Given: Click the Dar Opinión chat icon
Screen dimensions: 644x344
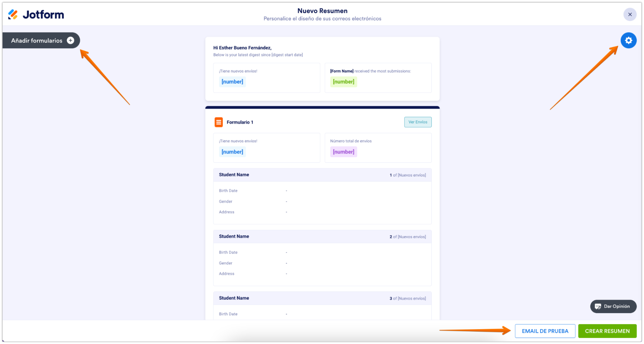Looking at the screenshot, I should tap(598, 306).
